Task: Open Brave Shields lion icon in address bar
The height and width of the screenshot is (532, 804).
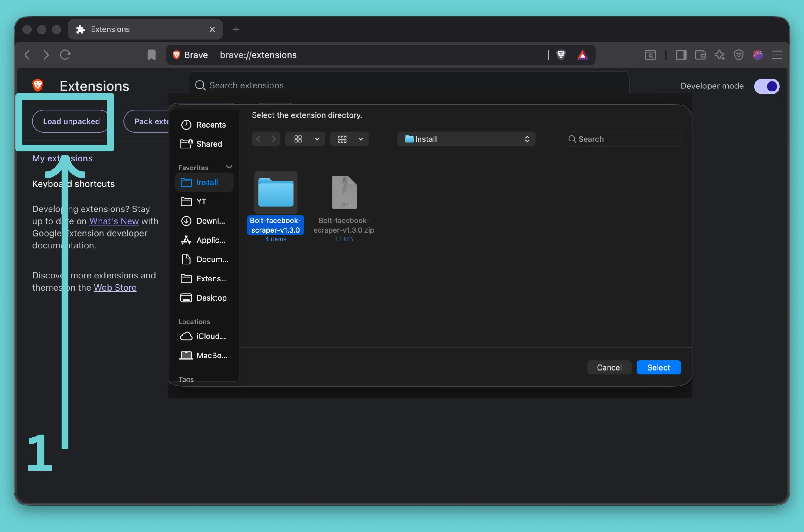Action: (561, 55)
